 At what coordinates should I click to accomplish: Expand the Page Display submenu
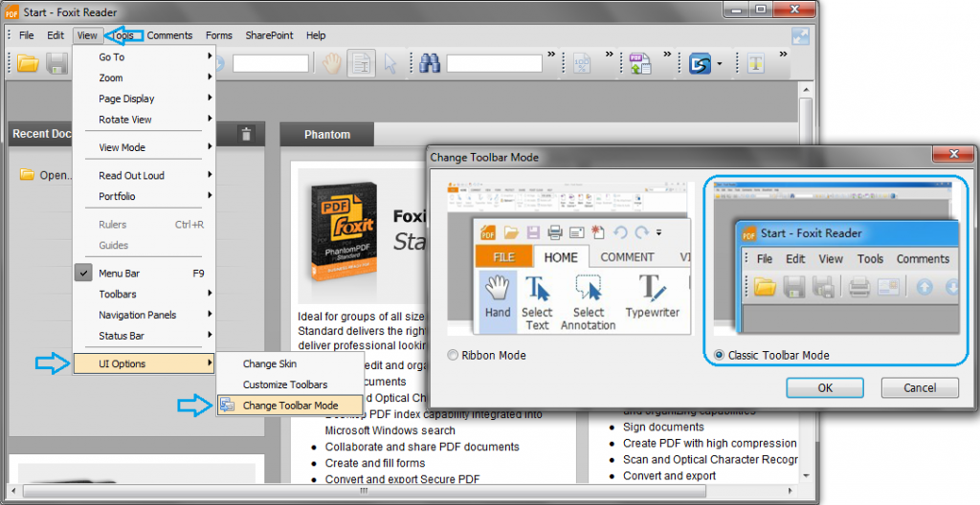145,99
